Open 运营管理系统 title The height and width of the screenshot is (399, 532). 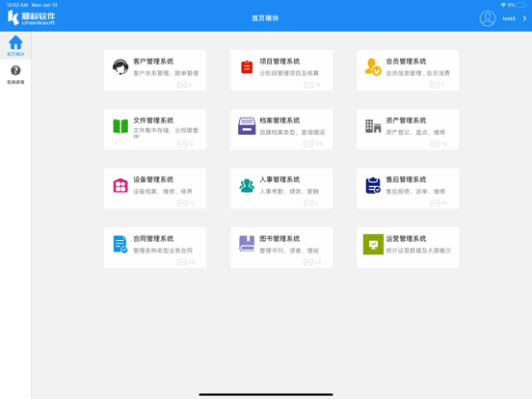406,238
